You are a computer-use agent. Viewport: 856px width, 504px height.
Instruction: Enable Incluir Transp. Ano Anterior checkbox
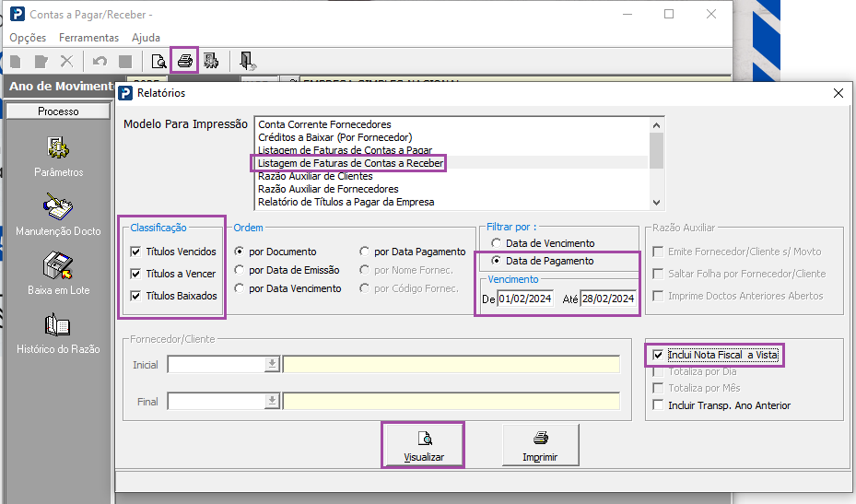click(657, 405)
